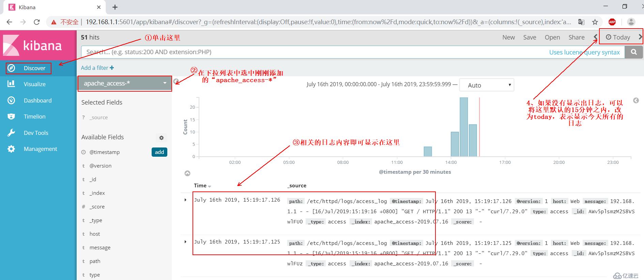Go to the Dashboard page
The width and height of the screenshot is (644, 280).
click(x=37, y=100)
